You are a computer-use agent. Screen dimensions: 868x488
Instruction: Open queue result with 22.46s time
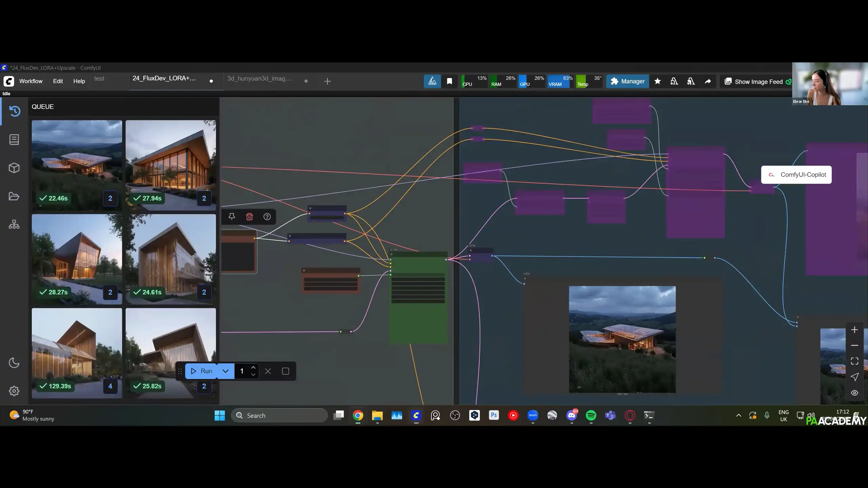[x=77, y=165]
